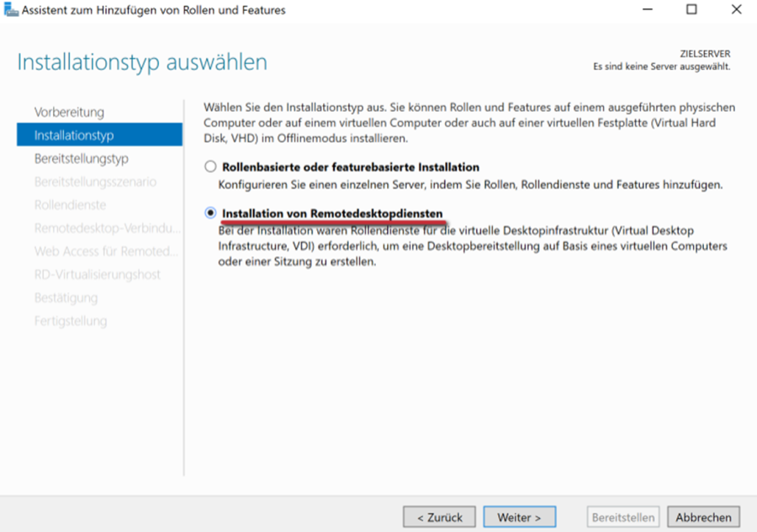Open the Bestätigung step
The image size is (757, 532).
pos(66,298)
